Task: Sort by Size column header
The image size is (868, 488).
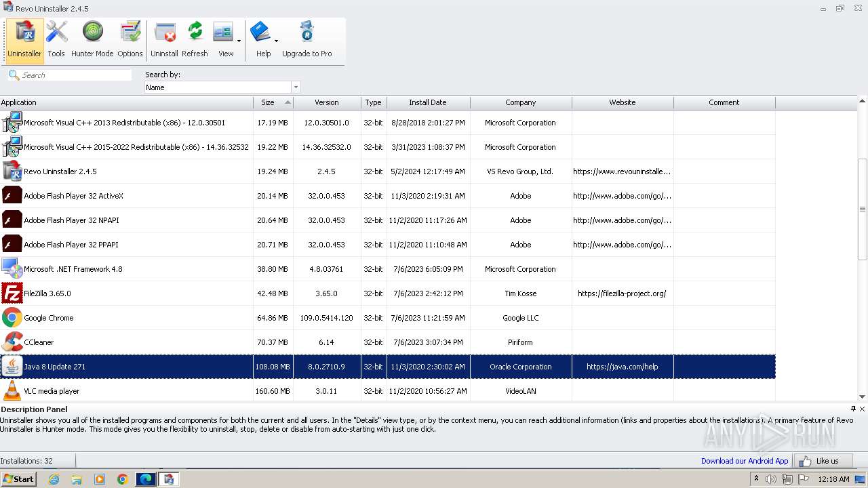Action: [x=273, y=102]
